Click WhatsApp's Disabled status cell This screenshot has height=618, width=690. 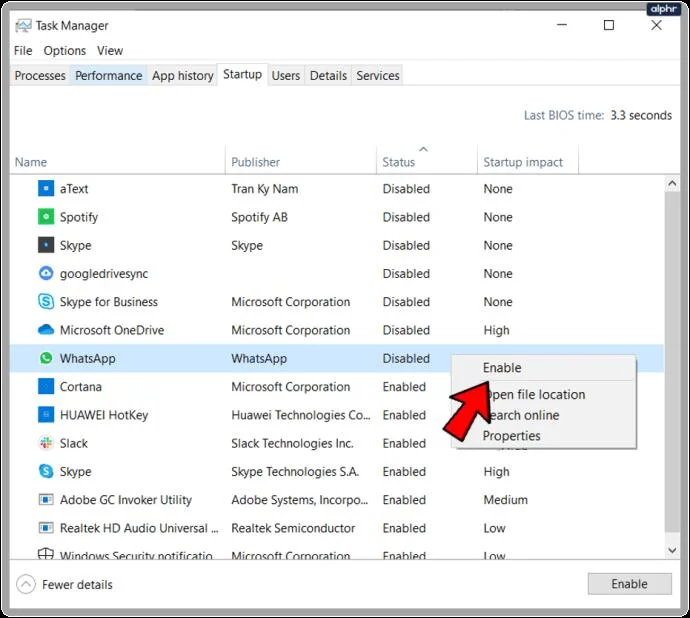pyautogui.click(x=406, y=358)
